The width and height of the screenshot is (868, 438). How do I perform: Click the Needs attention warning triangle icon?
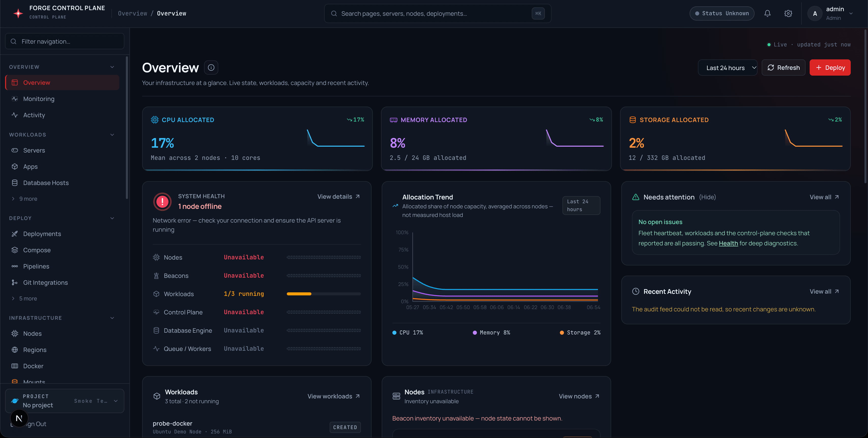(x=636, y=197)
